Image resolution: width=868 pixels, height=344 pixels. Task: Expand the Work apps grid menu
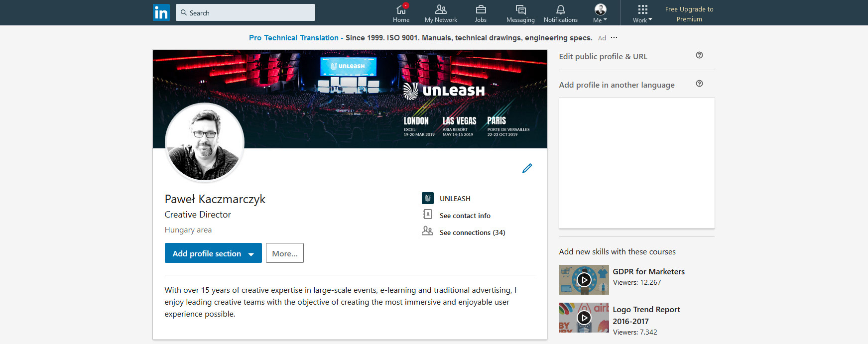tap(642, 13)
